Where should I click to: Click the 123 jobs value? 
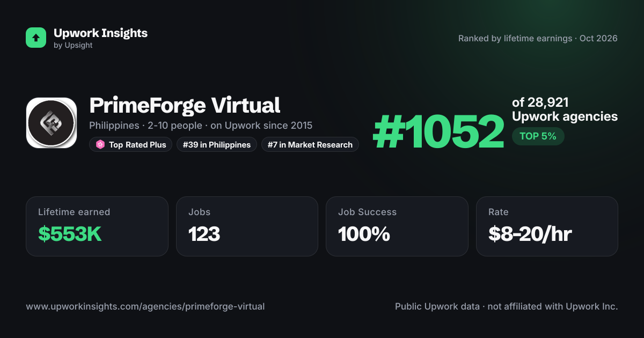point(204,234)
